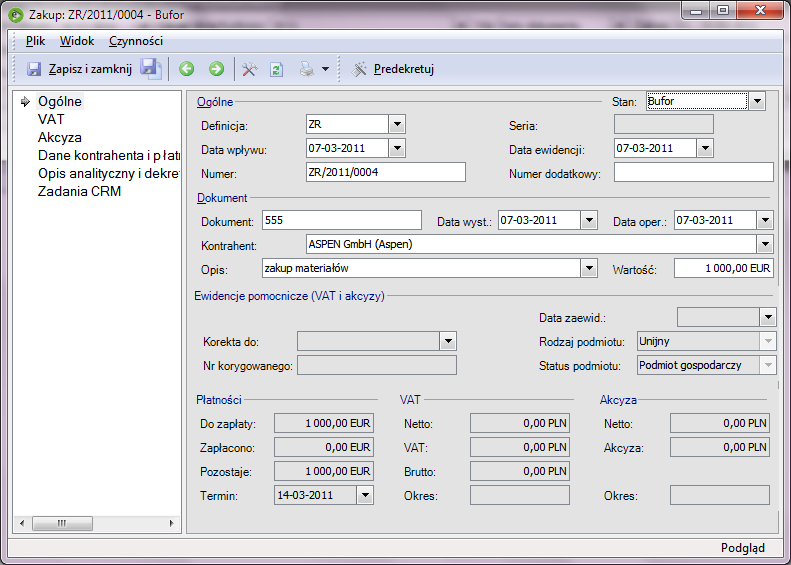The width and height of the screenshot is (791, 565).
Task: Open the Data oper. date picker arrow
Action: tap(765, 220)
